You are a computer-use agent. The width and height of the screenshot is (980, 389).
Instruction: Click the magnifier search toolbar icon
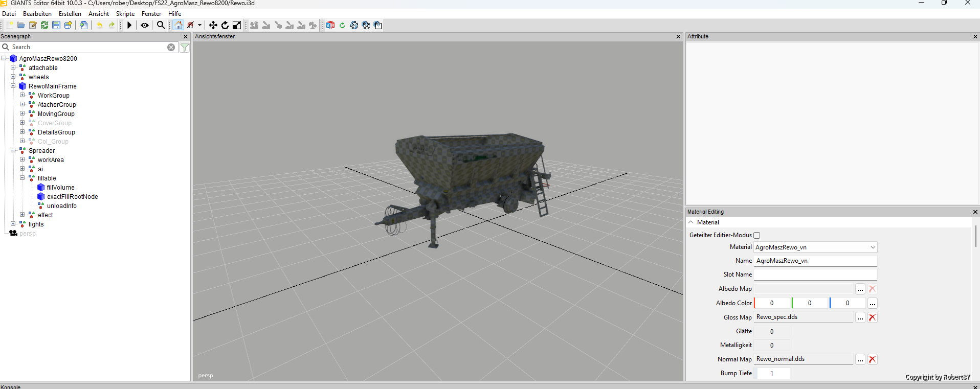(x=161, y=25)
